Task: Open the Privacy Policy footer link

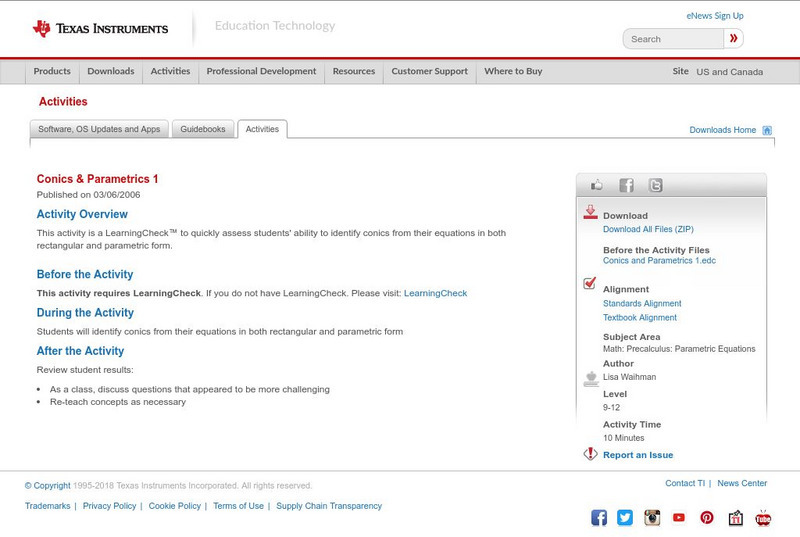Action: pos(109,506)
